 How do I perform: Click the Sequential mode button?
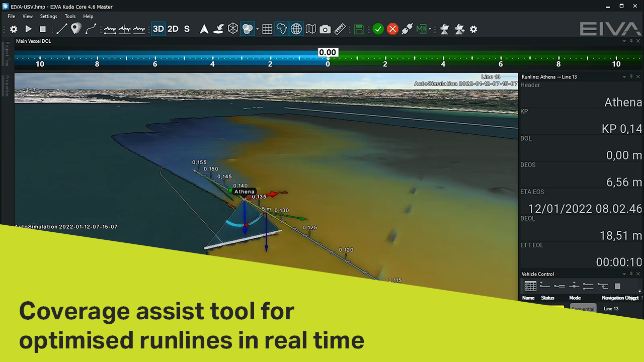[583, 309]
